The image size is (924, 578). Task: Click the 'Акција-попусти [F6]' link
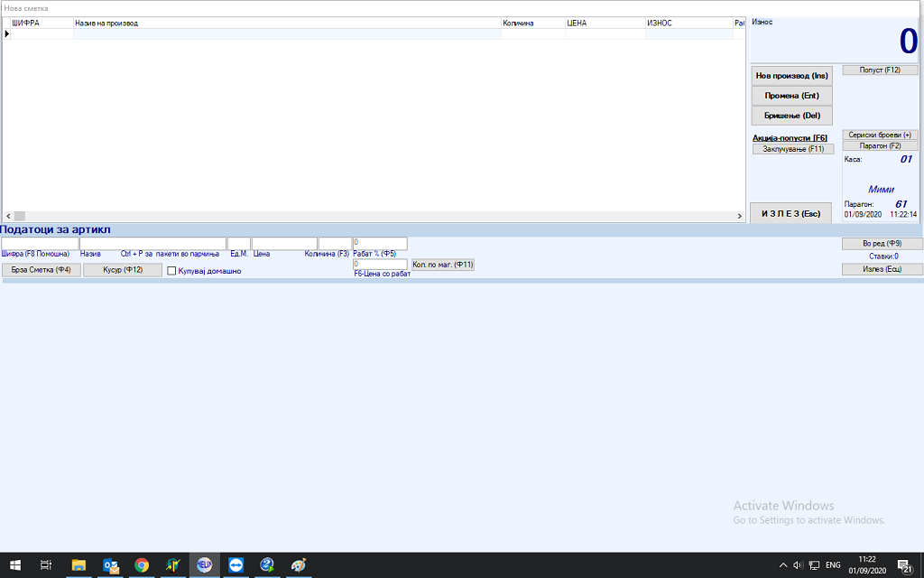790,138
